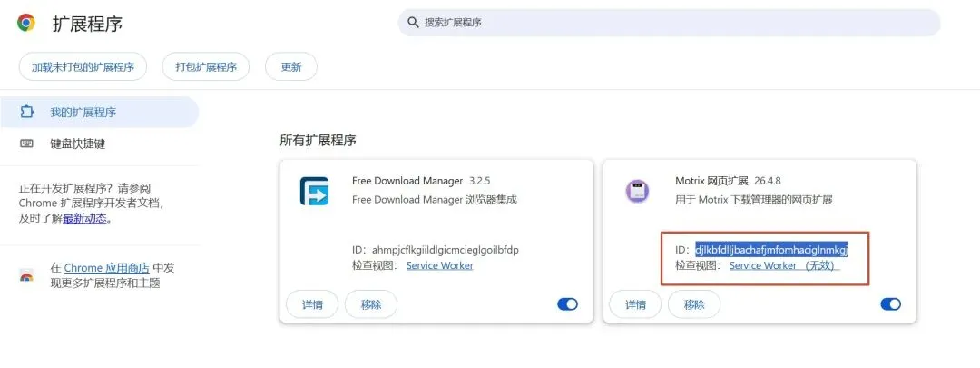Open Motrix's Service Worker (无效) link

[784, 265]
